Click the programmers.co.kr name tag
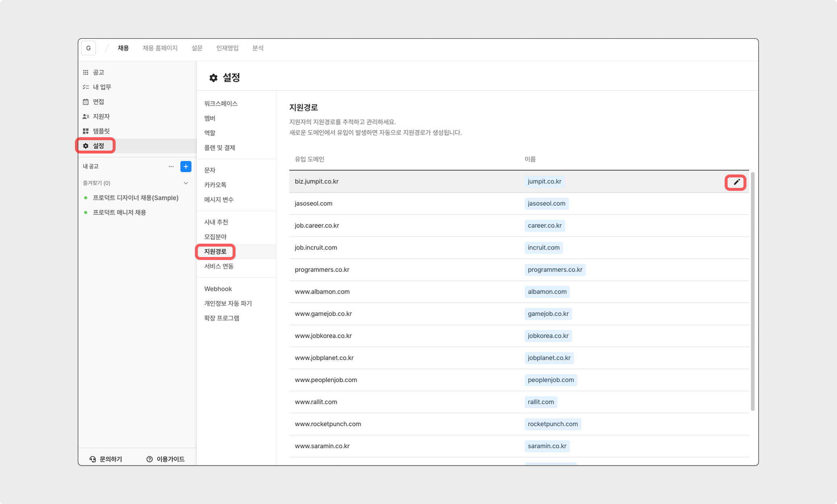This screenshot has width=837, height=504. (x=555, y=270)
